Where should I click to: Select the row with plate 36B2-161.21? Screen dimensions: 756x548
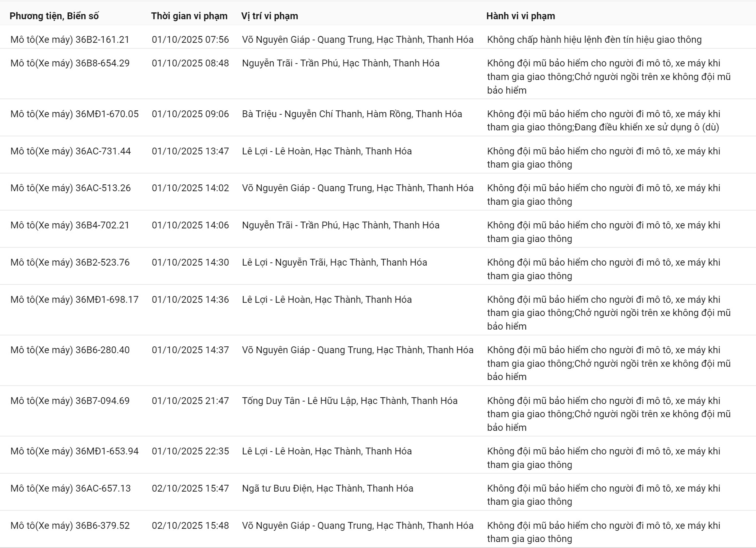pos(70,40)
